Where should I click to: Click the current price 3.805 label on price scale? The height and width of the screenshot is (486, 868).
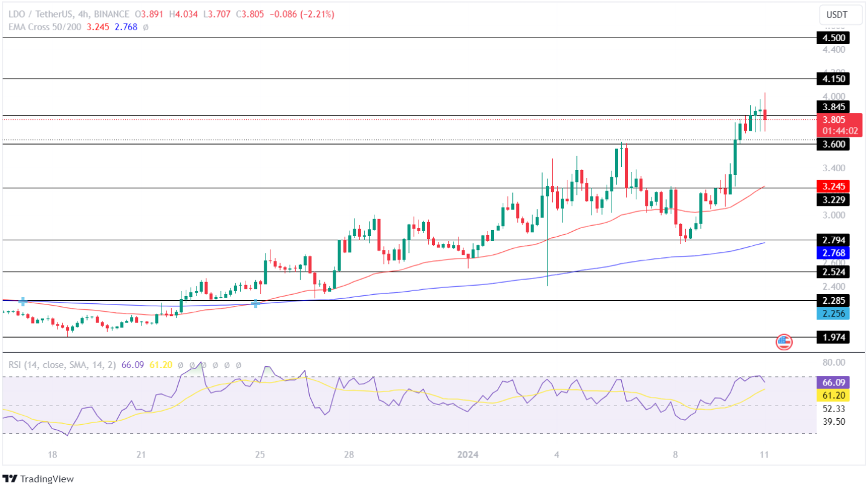pyautogui.click(x=834, y=120)
